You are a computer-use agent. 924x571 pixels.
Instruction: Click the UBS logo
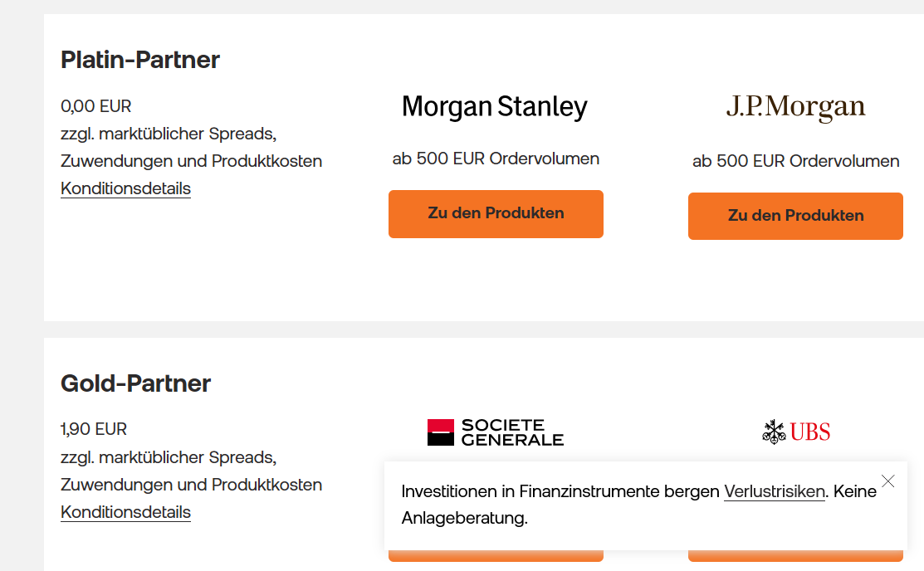[795, 432]
